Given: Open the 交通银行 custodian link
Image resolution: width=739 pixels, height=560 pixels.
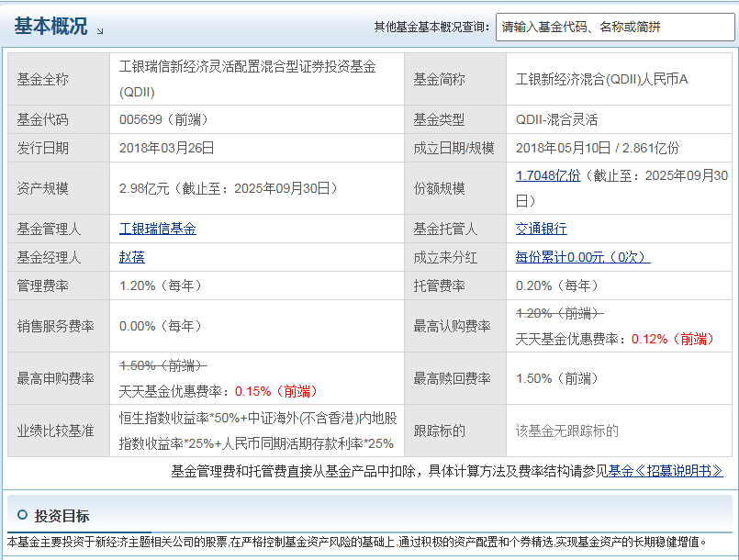Looking at the screenshot, I should coord(541,229).
